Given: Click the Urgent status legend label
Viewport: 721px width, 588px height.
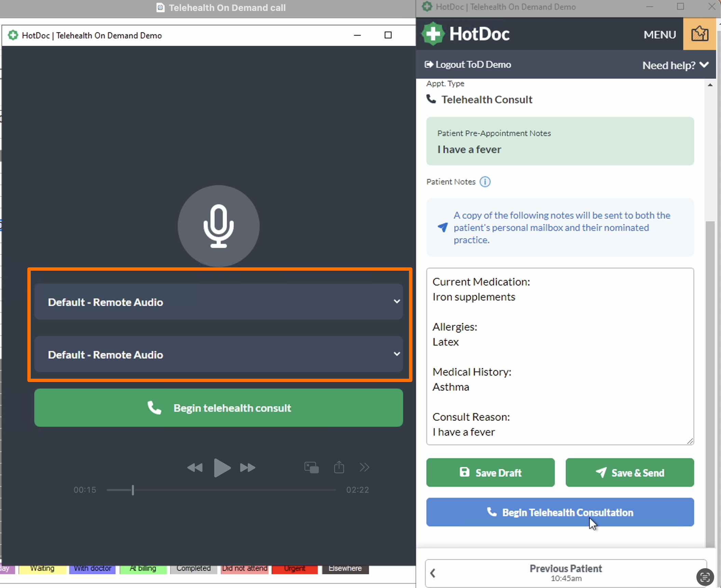Looking at the screenshot, I should (295, 569).
